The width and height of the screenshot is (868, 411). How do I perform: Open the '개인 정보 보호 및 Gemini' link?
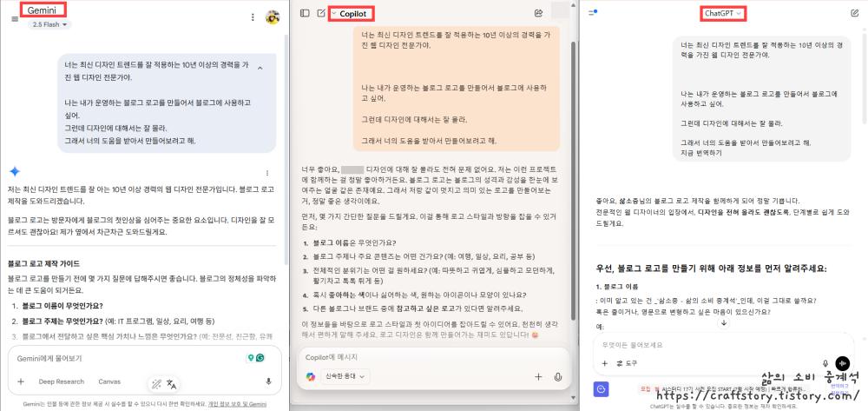(x=238, y=404)
